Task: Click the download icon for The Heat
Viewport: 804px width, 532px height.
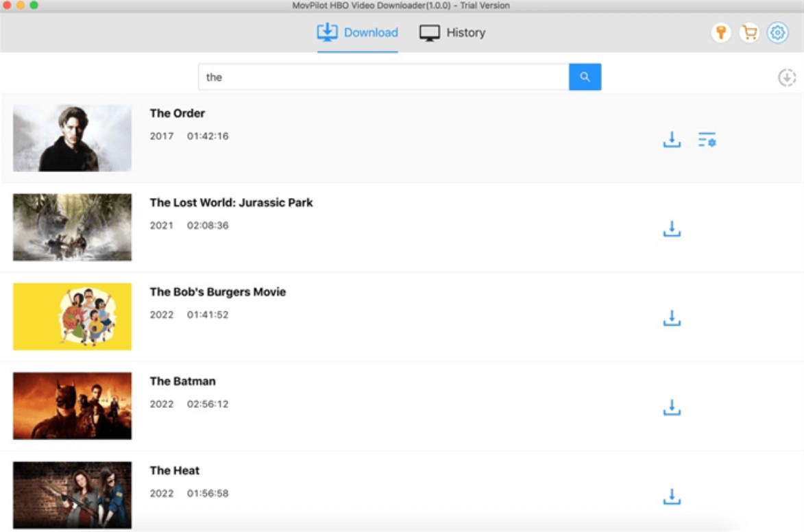Action: click(x=672, y=497)
